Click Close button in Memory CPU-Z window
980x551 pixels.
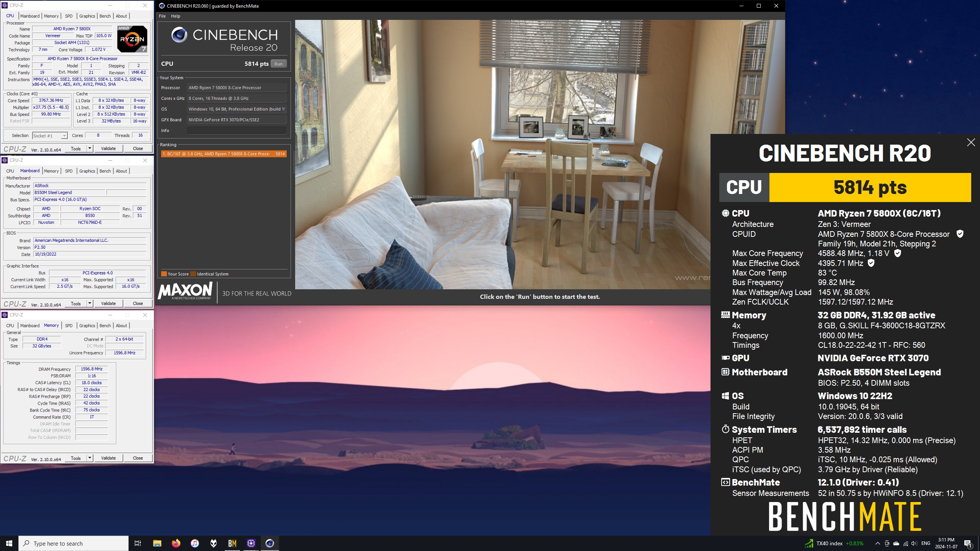(x=138, y=458)
